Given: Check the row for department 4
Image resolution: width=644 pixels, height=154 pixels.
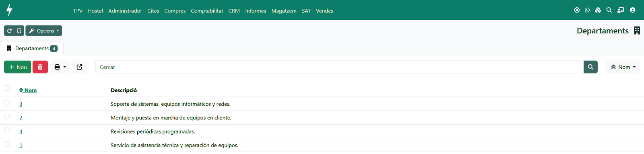Looking at the screenshot, I should tap(7, 130).
